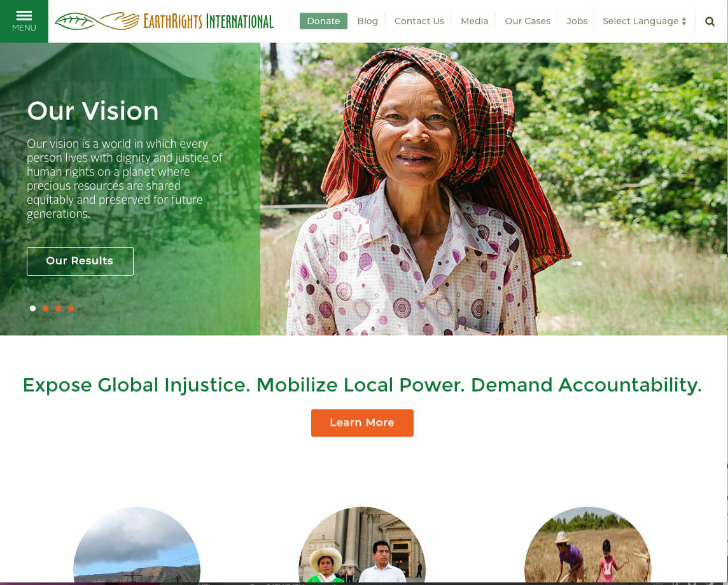728x585 pixels.
Task: Open the circular courthouse couple thumbnail
Action: click(x=362, y=545)
